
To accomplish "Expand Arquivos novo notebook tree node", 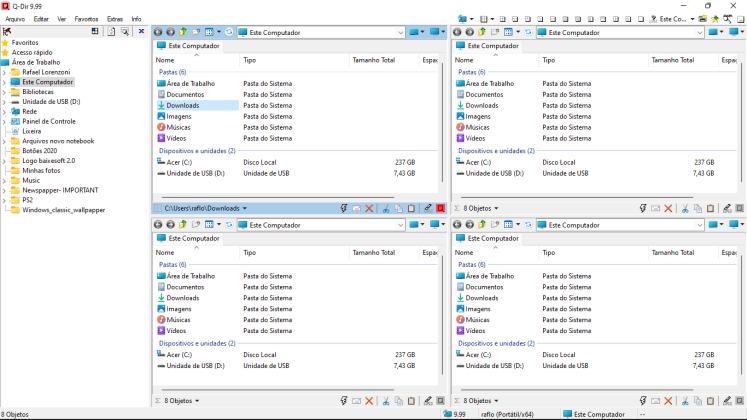I will 4,141.
